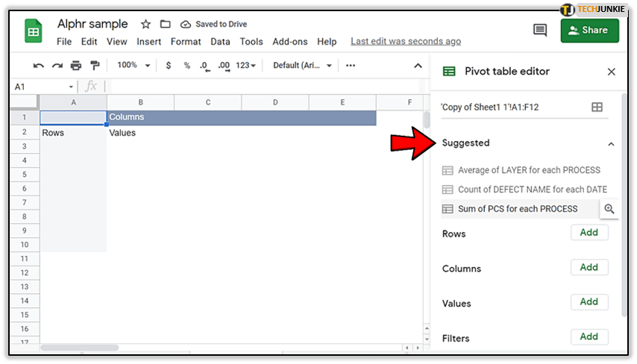Star the Alphr sample document

(x=146, y=25)
